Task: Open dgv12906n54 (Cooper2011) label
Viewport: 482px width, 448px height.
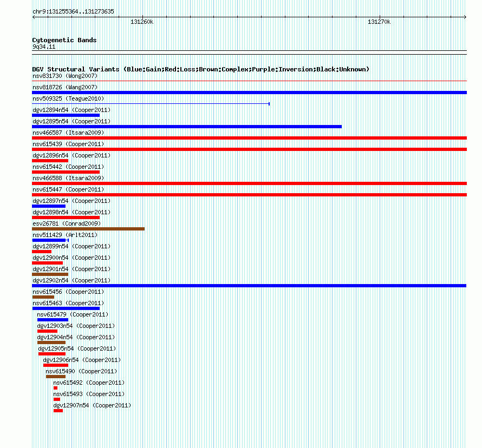Action: click(x=82, y=360)
